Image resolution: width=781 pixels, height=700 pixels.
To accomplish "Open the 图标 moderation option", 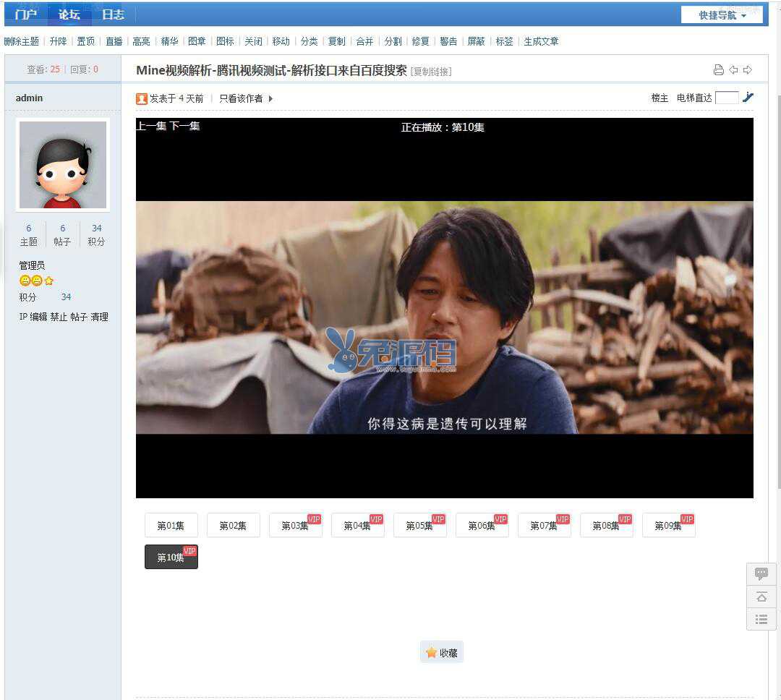I will pyautogui.click(x=225, y=41).
